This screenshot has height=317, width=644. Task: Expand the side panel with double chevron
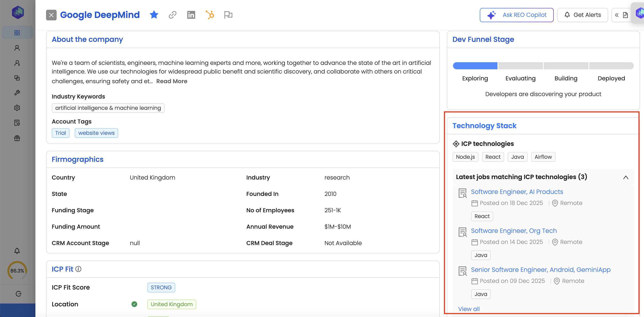pos(617,15)
